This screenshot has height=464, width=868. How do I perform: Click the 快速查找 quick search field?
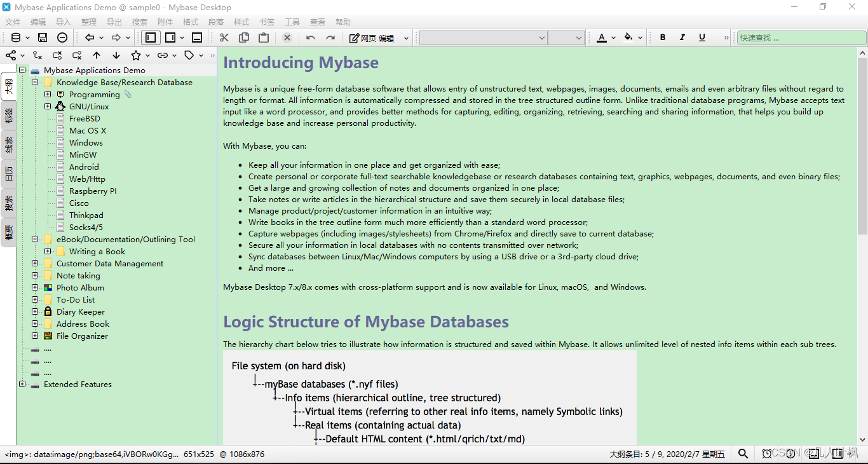tap(801, 38)
